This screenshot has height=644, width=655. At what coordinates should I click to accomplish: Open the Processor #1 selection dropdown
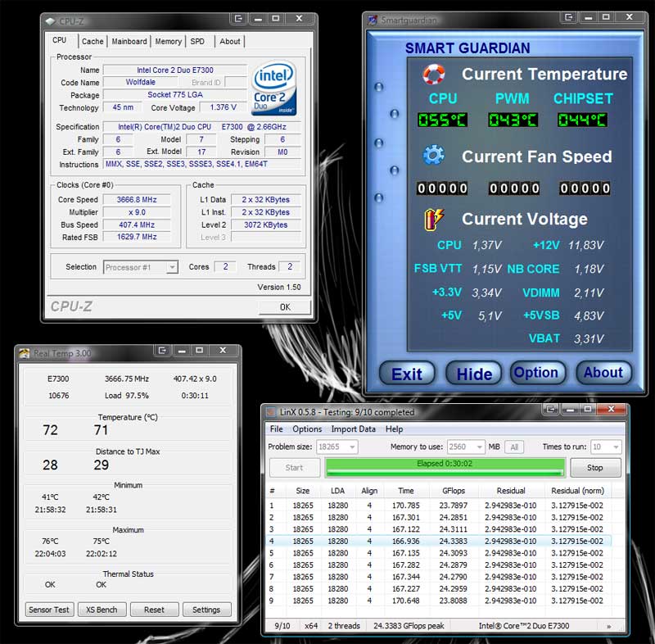(172, 267)
